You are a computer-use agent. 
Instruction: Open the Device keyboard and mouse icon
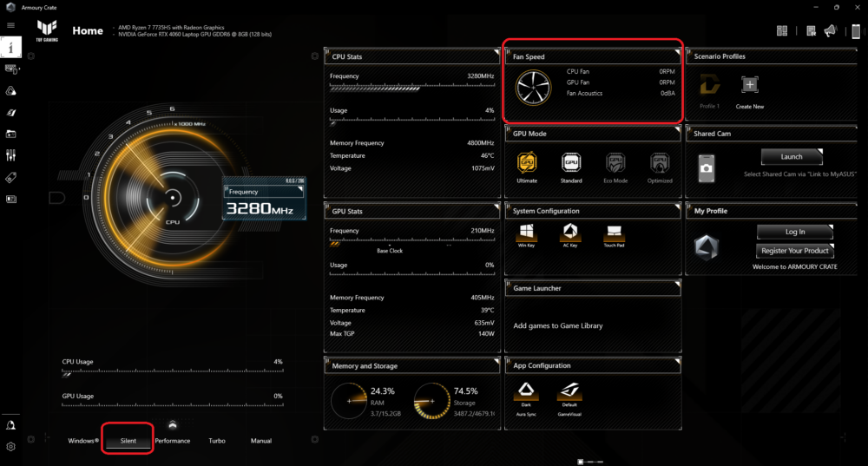click(x=11, y=69)
